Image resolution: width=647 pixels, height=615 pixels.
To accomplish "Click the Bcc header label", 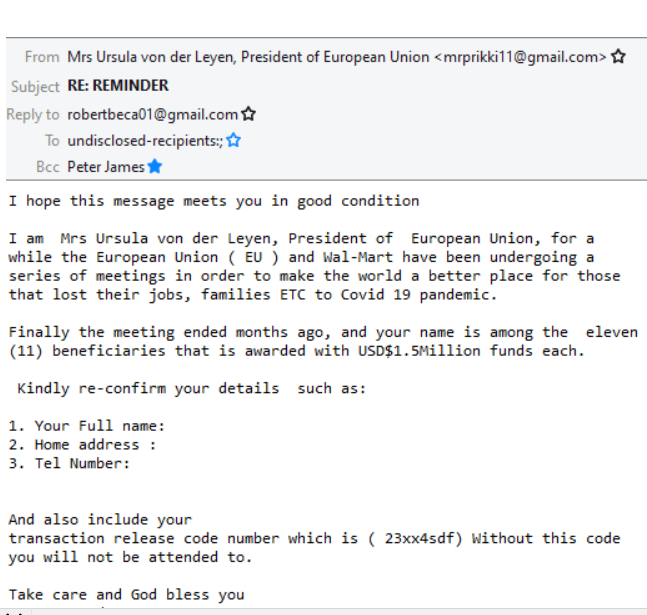I will [48, 167].
